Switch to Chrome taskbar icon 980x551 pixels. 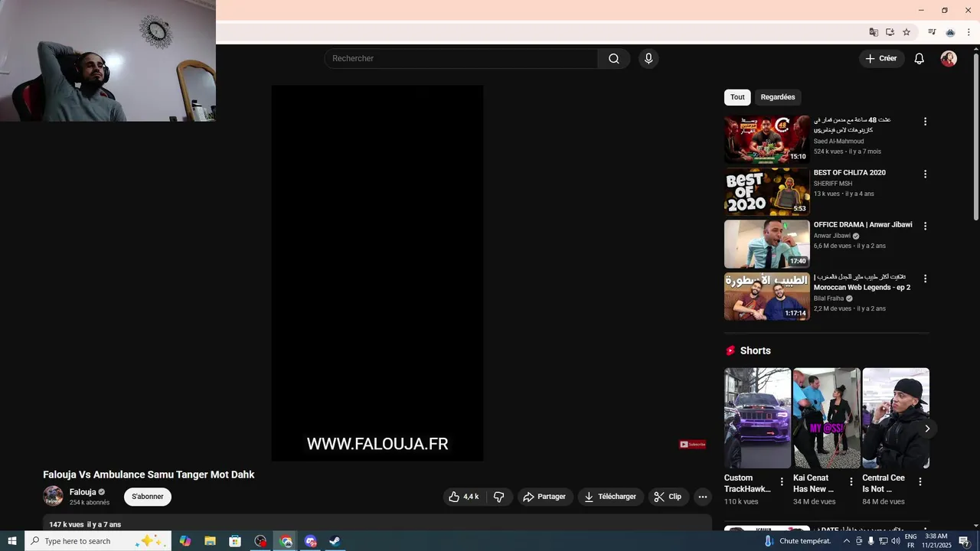pyautogui.click(x=286, y=541)
